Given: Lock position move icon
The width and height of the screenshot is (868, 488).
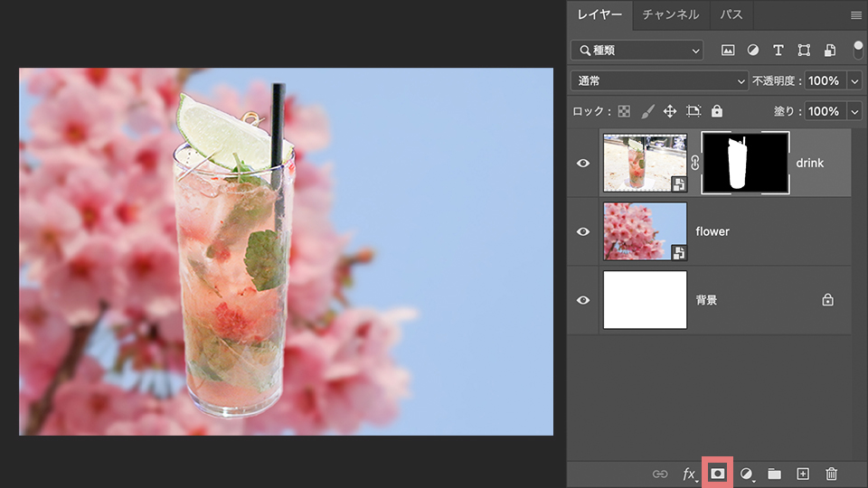Looking at the screenshot, I should point(670,111).
